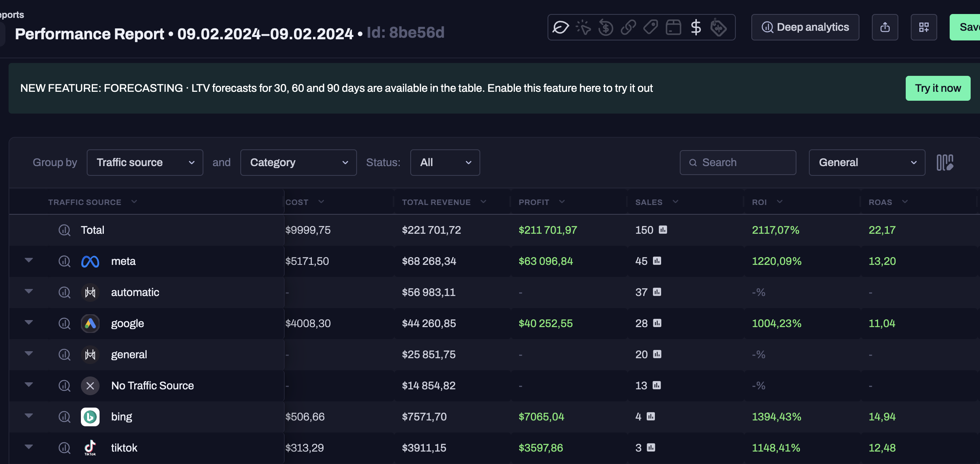This screenshot has height=464, width=980.
Task: Toggle the sales chart icon for google
Action: pyautogui.click(x=657, y=323)
